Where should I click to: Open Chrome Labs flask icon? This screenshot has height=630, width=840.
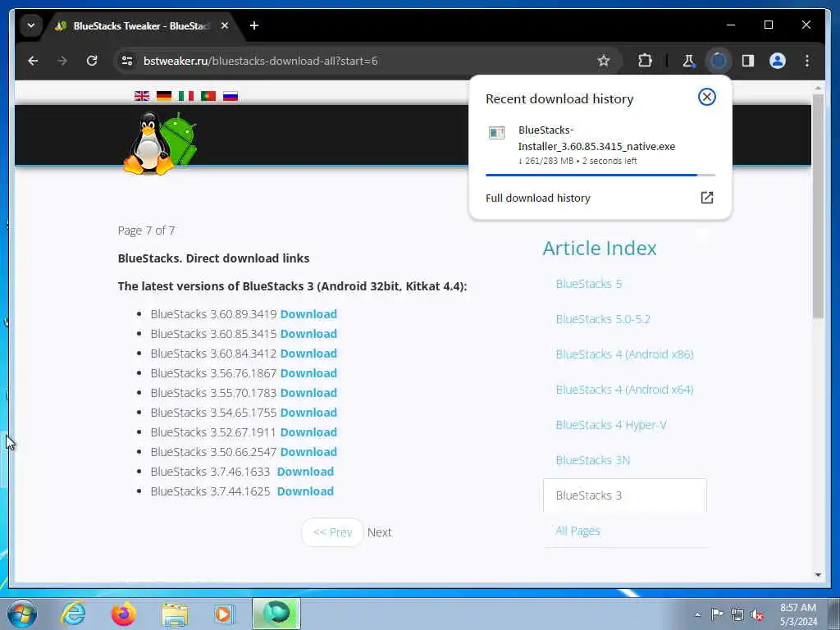(x=688, y=61)
